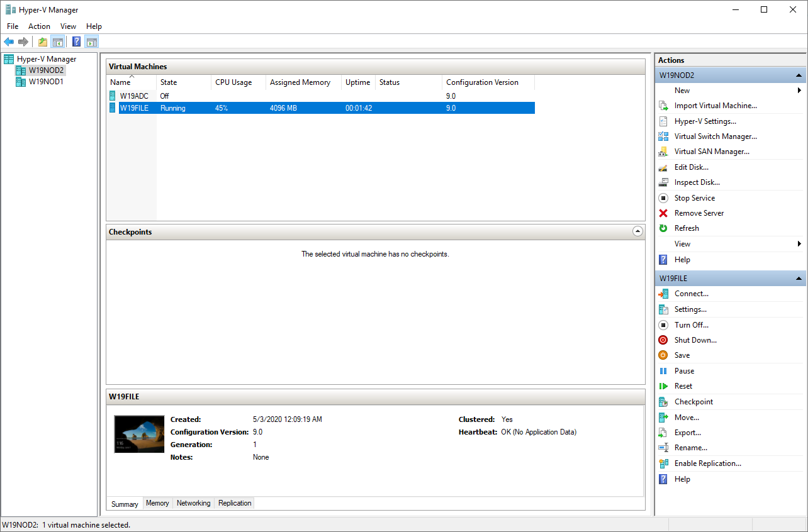Click the Import Virtual Machine icon
Screen dimensions: 808x532
tap(663, 106)
